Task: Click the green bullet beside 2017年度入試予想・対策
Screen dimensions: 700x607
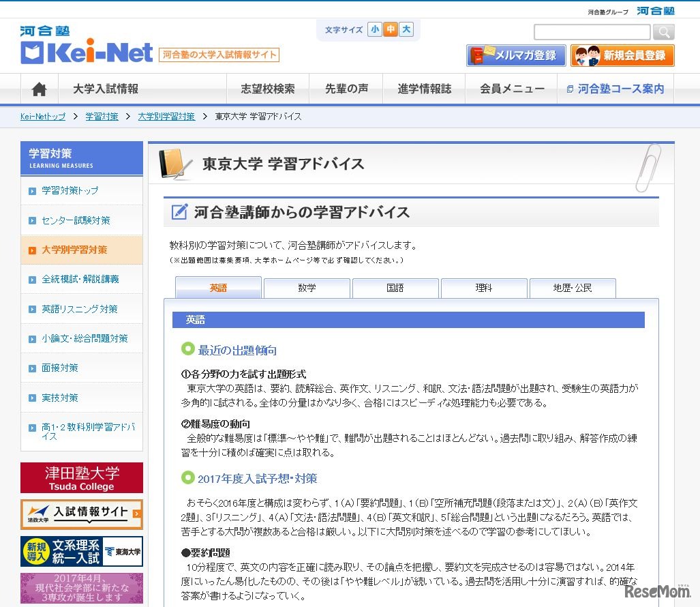Action: tap(188, 477)
